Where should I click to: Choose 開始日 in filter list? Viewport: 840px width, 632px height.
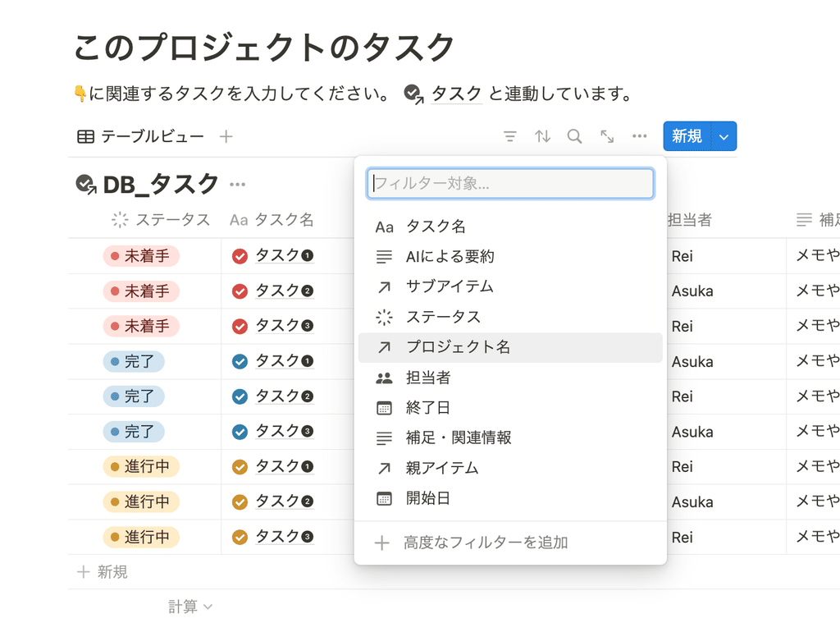click(510, 498)
